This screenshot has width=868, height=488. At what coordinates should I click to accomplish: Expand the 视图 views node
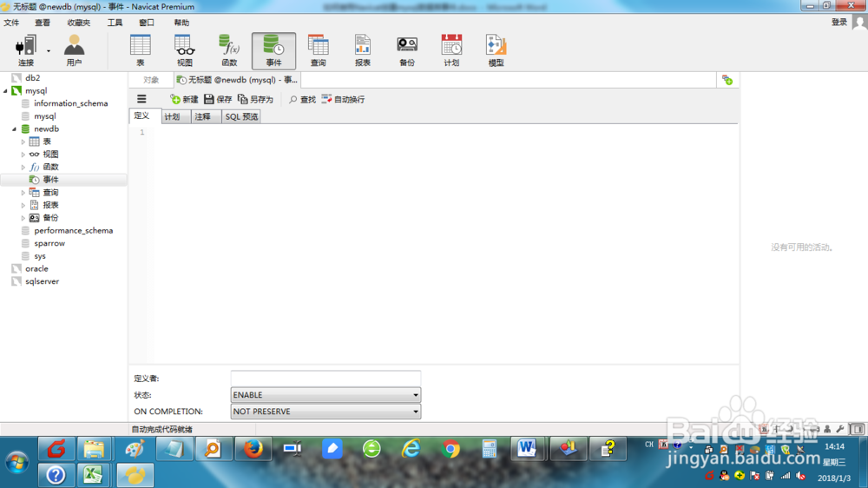[23, 155]
